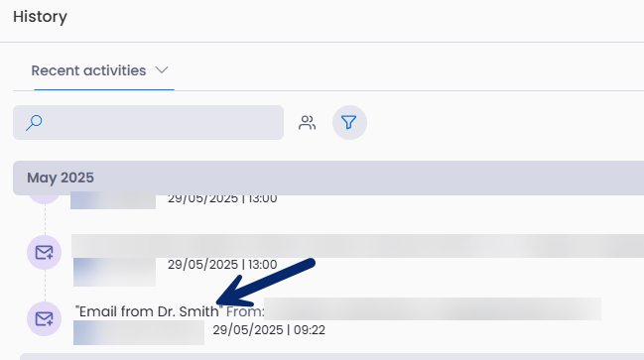This screenshot has width=644, height=360.
Task: Click the section bar below the 09:22 entry
Action: click(331, 357)
